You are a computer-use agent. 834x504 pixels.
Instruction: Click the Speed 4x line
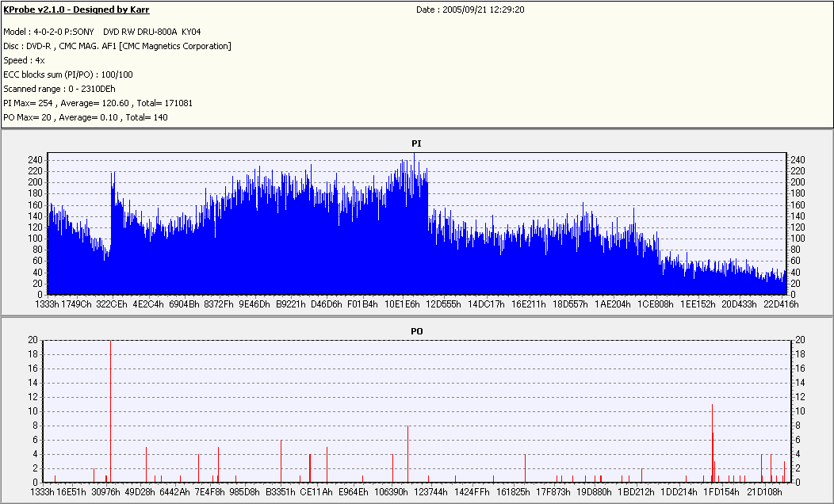[x=24, y=60]
